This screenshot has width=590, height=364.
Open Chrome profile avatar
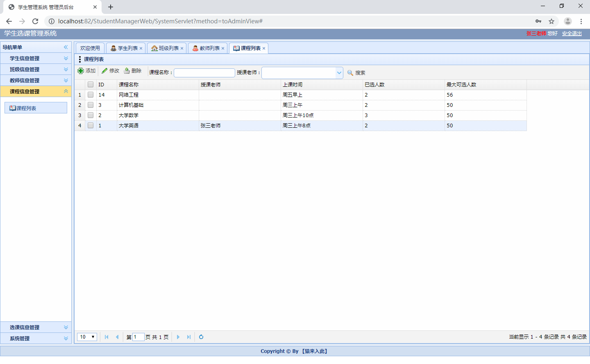click(x=568, y=21)
